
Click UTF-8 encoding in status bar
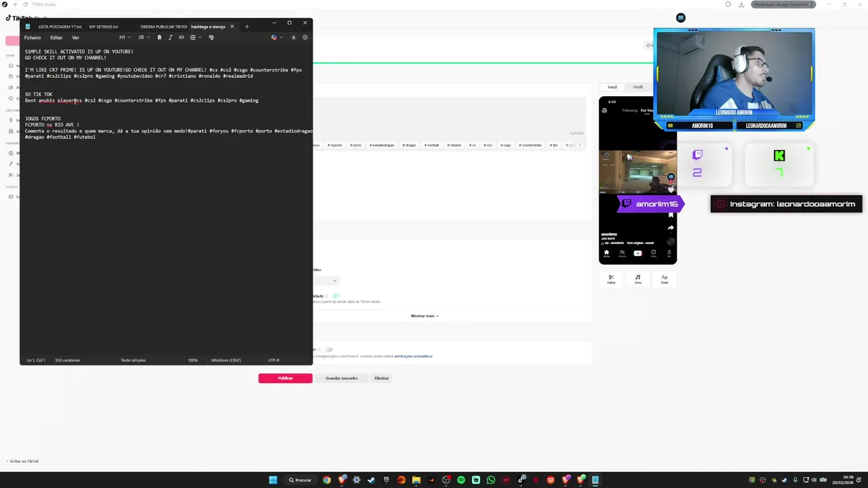click(273, 360)
